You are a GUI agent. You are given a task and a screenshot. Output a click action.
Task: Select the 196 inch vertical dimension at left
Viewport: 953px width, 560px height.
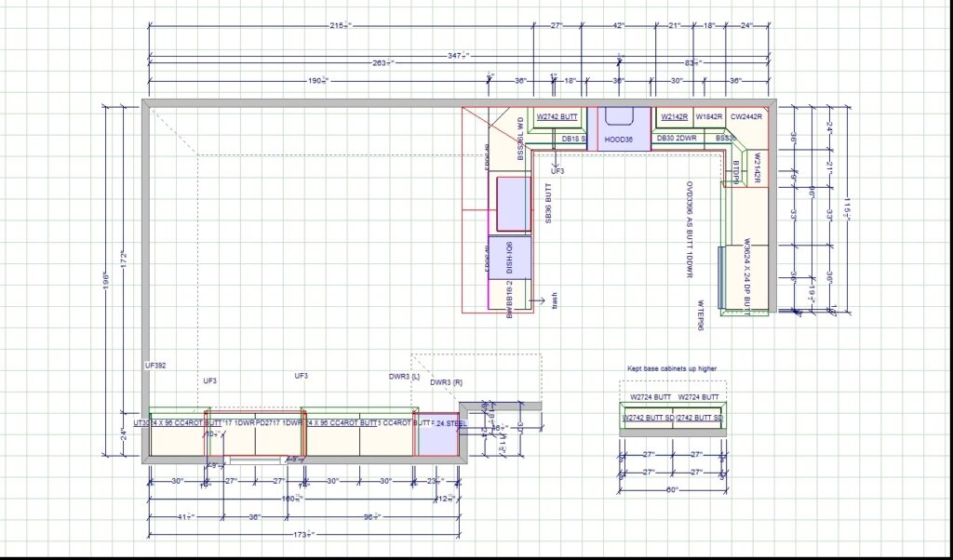[x=107, y=279]
